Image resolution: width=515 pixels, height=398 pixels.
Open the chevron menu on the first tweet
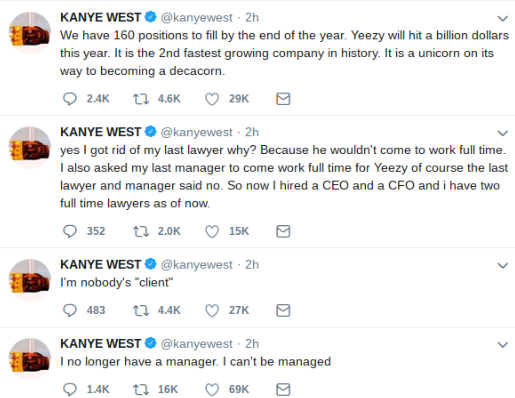pos(503,18)
